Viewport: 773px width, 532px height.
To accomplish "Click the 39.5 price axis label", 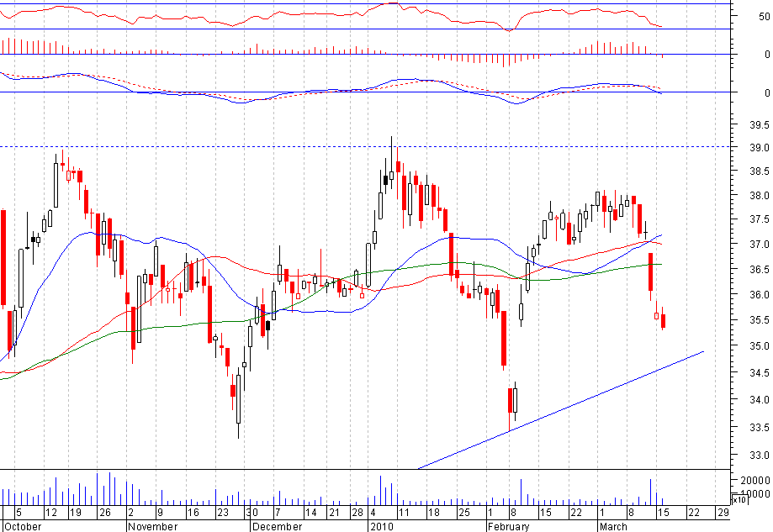I will tap(760, 125).
